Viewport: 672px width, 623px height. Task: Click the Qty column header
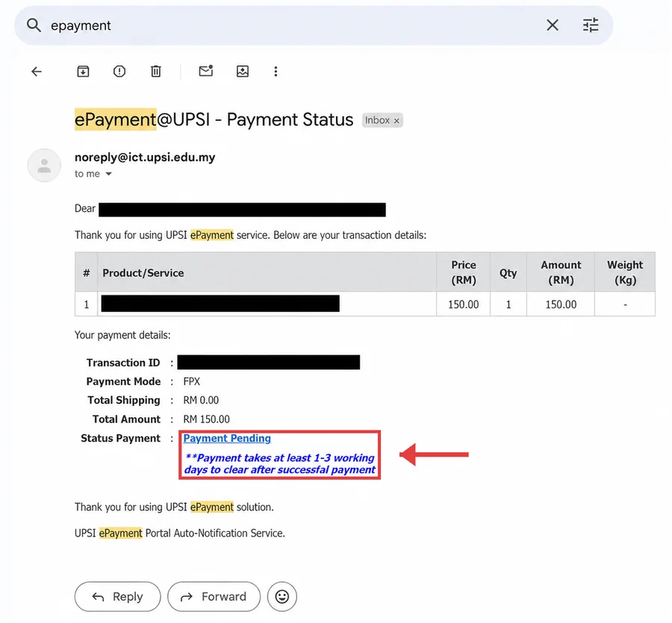(x=508, y=273)
